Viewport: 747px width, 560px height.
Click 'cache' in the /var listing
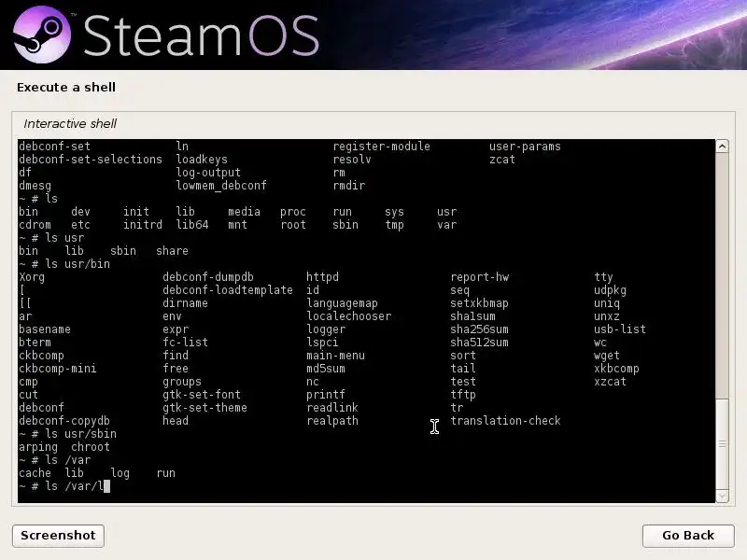point(35,473)
